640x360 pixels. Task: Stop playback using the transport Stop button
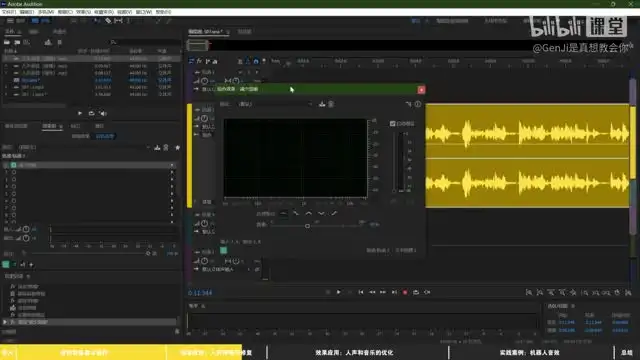click(328, 292)
